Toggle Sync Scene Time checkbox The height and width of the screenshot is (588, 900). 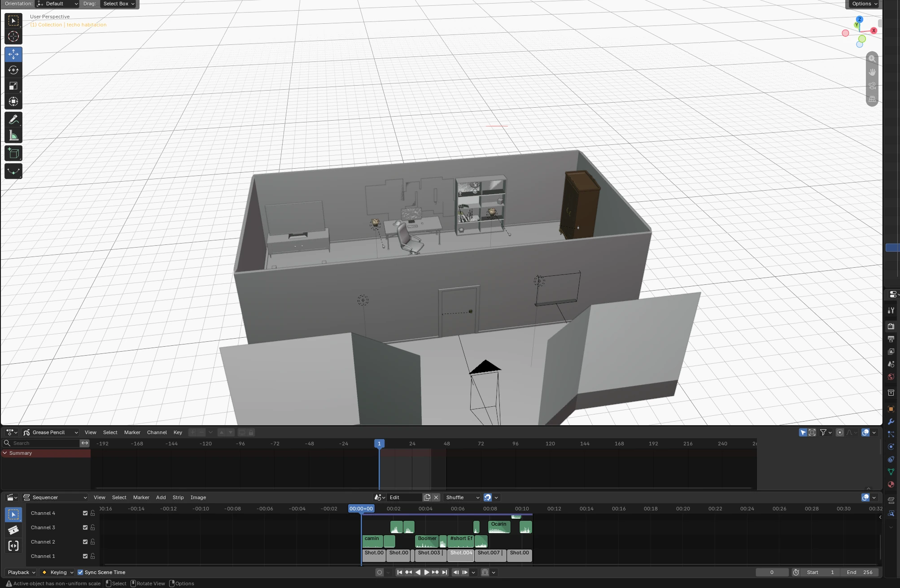(80, 572)
